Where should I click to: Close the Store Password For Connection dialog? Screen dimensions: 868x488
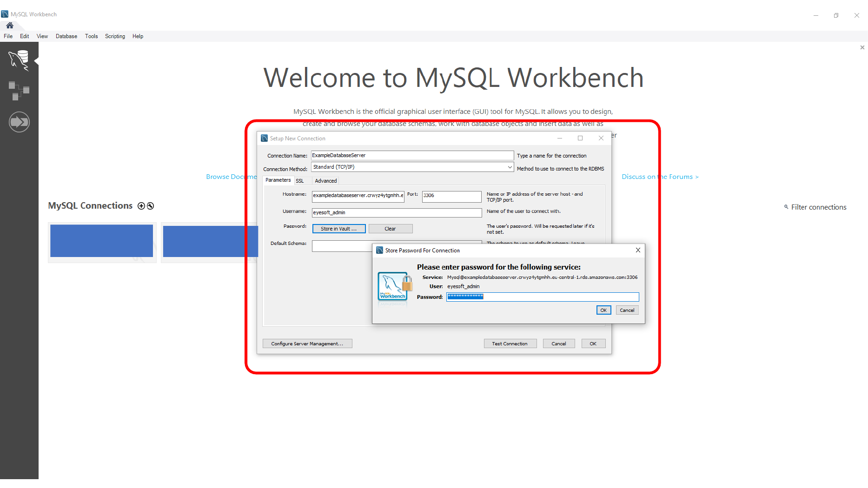pyautogui.click(x=638, y=250)
